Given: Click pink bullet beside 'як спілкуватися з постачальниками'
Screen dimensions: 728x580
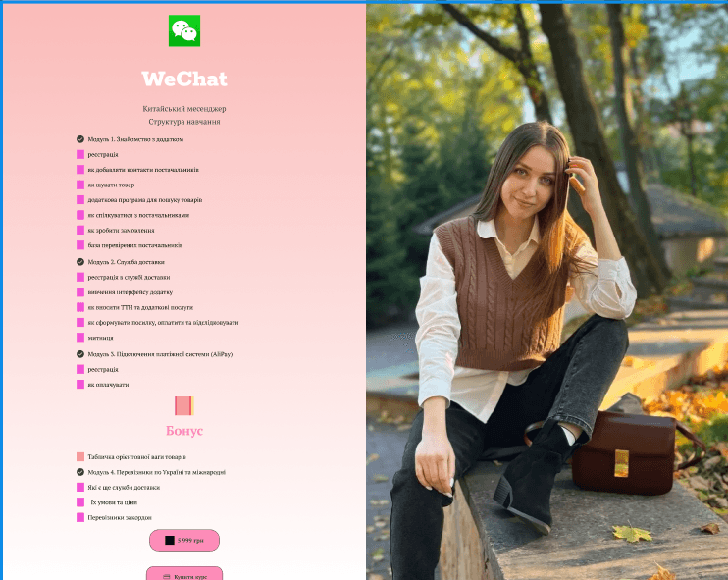Looking at the screenshot, I should 80,215.
